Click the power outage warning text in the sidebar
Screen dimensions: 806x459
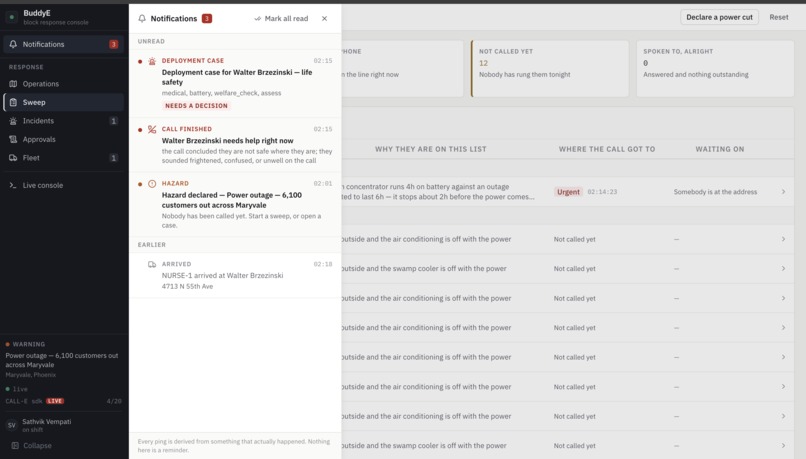tap(62, 360)
